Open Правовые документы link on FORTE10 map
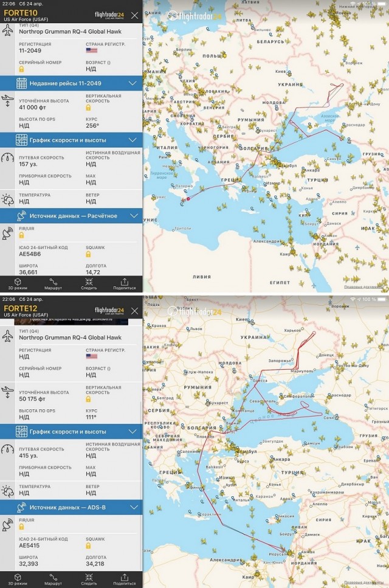Viewport: 389px width, 588px height. (363, 287)
